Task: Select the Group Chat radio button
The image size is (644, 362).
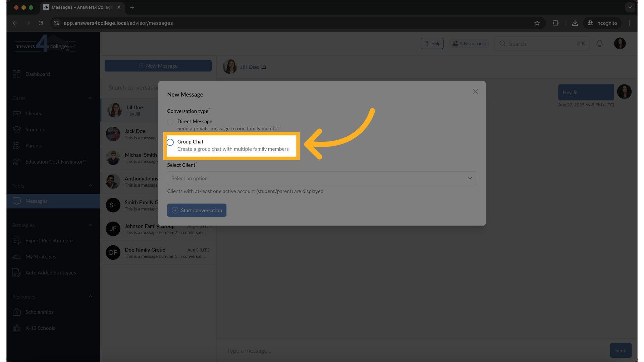Action: click(170, 142)
